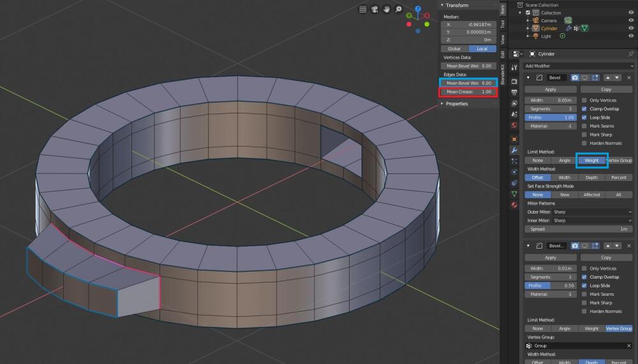The width and height of the screenshot is (638, 364).
Task: Open the View Layer properties tab icon
Action: coord(514,103)
